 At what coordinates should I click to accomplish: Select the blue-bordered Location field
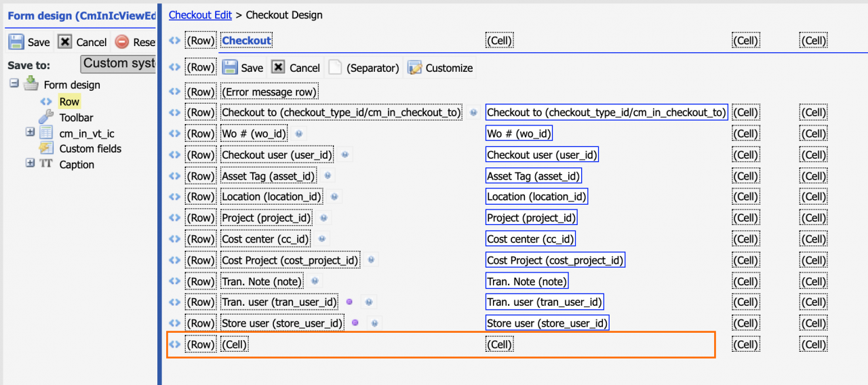(x=536, y=197)
